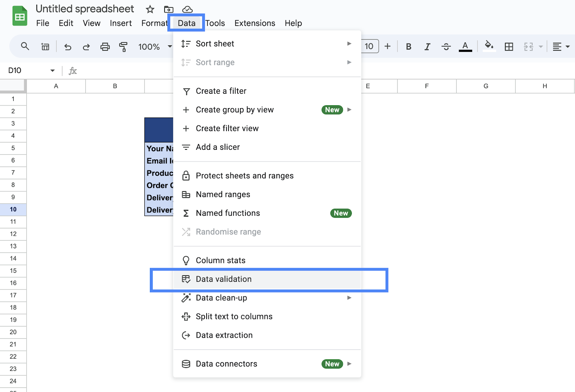This screenshot has width=575, height=392.
Task: Open the Print dialog icon
Action: click(x=105, y=46)
